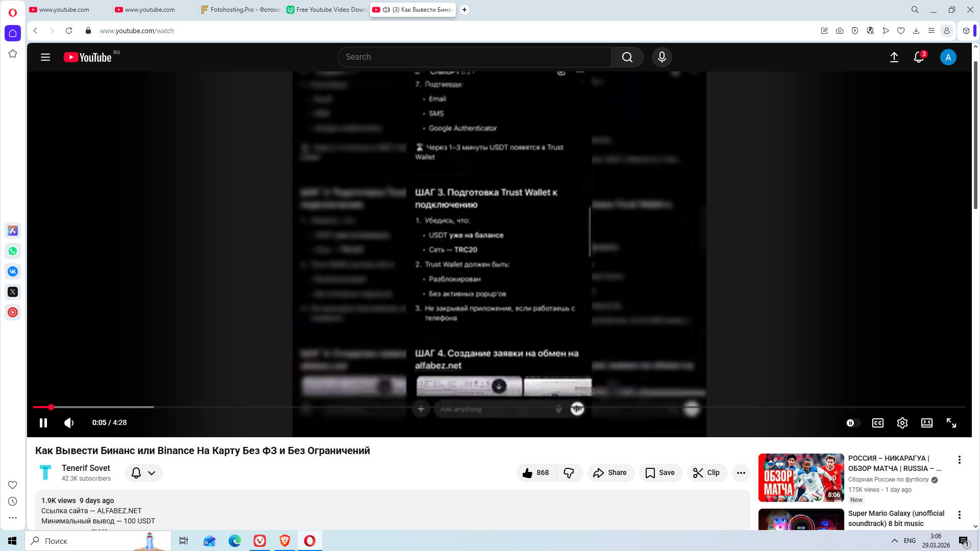Click the create upload icon

[x=894, y=57]
